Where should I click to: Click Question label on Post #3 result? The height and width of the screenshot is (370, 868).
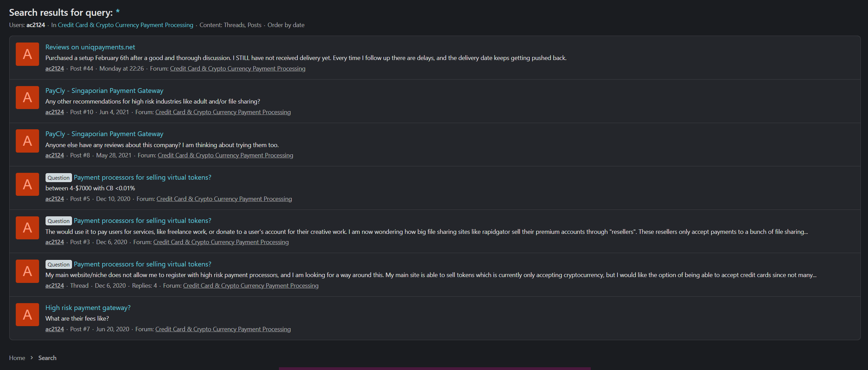pyautogui.click(x=59, y=221)
